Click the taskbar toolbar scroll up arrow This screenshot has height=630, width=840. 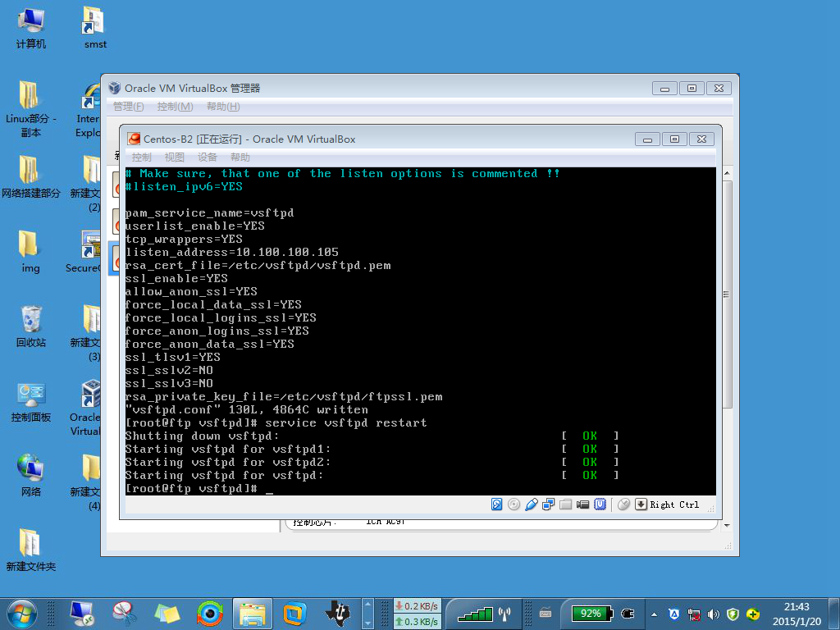tap(367, 605)
